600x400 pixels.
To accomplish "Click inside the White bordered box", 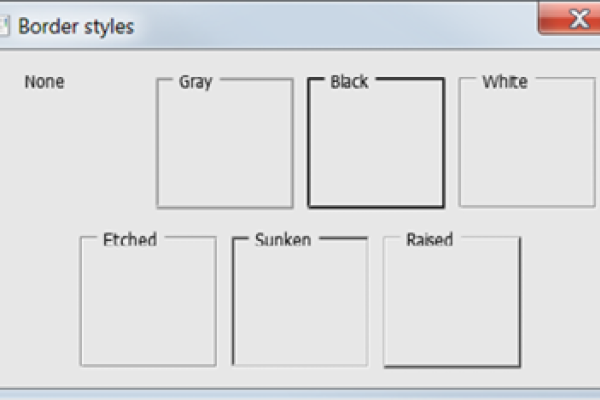I will coord(527,148).
